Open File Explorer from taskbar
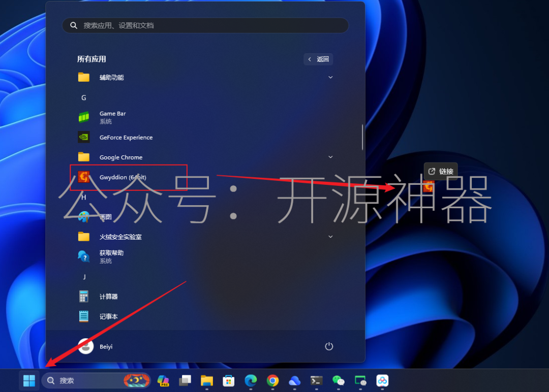Screen dimensions: 549x392 coord(206,380)
